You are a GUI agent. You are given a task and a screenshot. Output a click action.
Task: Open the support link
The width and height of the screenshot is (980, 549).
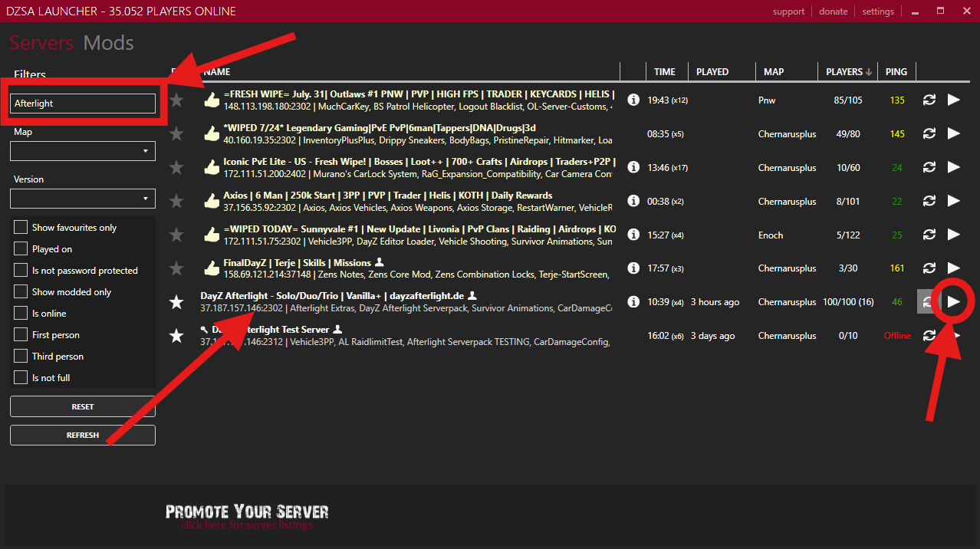(788, 12)
